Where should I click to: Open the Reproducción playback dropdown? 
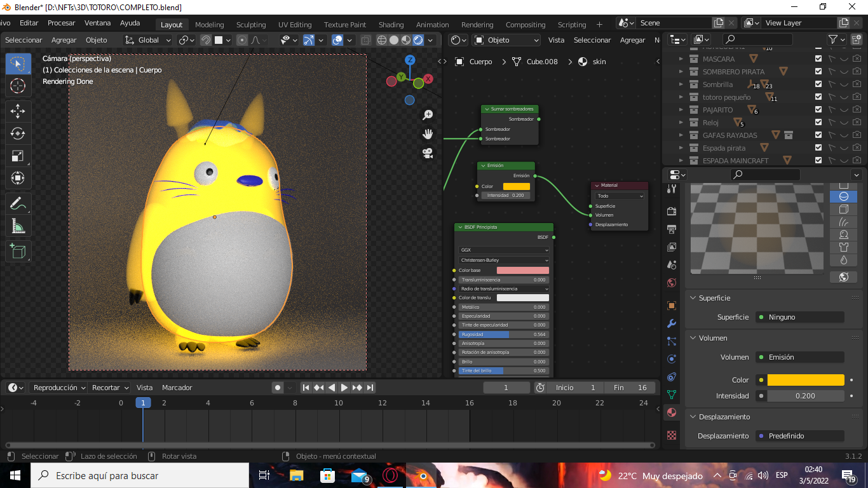tap(60, 388)
